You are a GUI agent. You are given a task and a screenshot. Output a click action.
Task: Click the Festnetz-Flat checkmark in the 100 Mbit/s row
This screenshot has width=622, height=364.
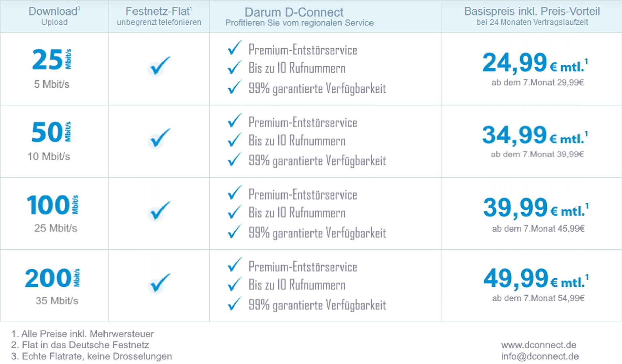point(158,211)
